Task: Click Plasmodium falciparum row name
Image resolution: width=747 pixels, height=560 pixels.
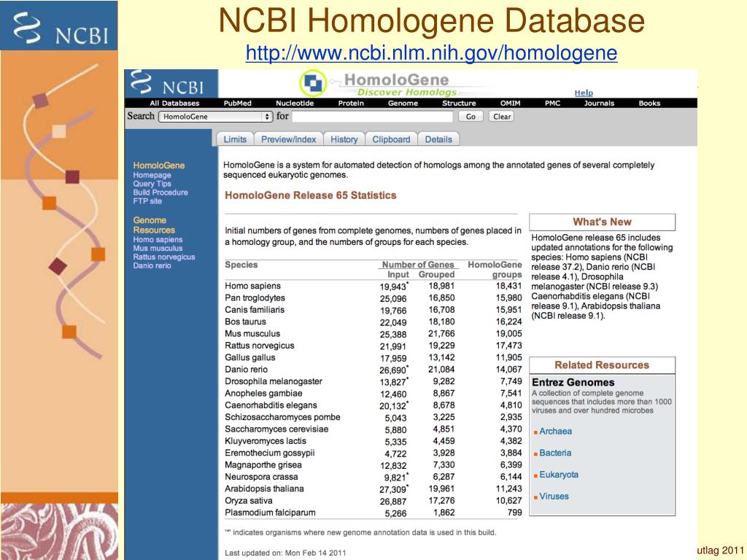Action: tap(270, 513)
